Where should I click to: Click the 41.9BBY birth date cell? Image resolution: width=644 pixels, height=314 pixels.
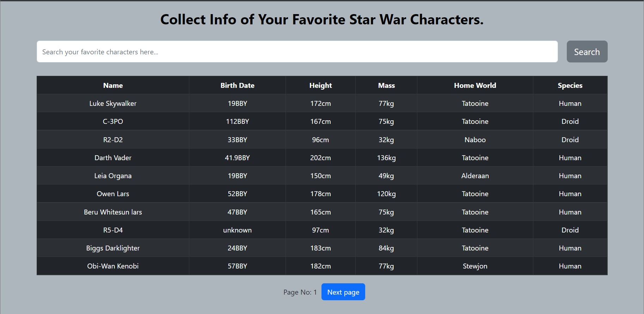(x=237, y=158)
